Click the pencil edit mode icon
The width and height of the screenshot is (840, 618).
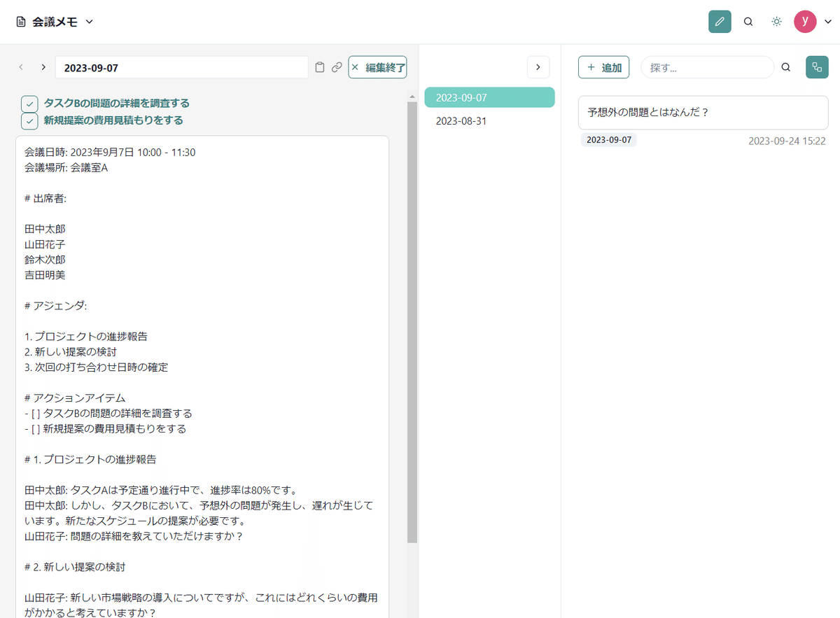[720, 22]
